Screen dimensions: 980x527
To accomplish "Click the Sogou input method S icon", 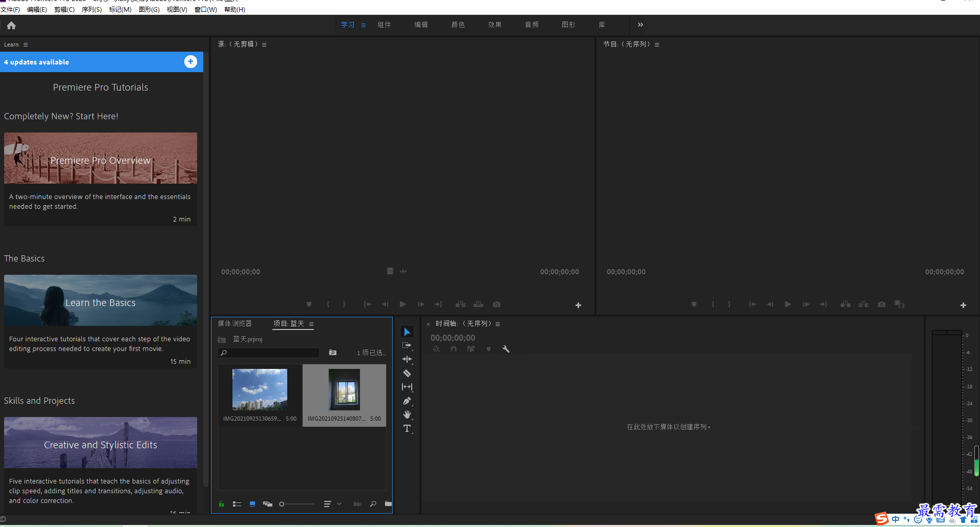I will click(882, 519).
